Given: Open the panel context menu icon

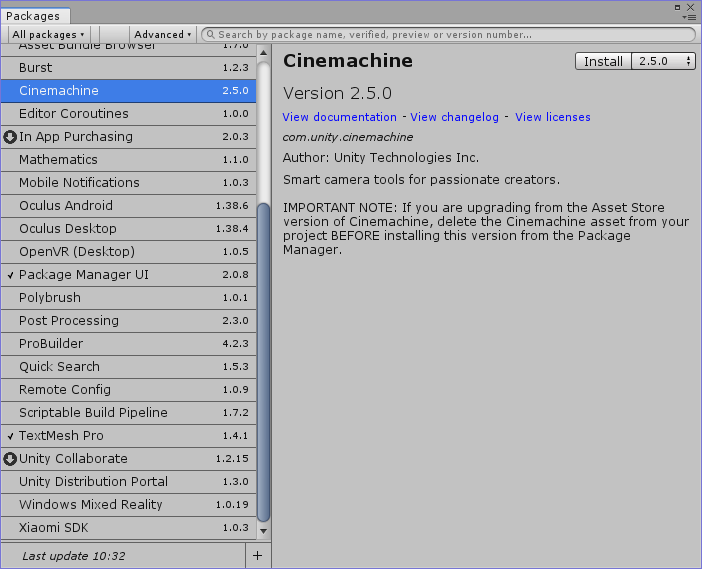Looking at the screenshot, I should click(x=689, y=17).
